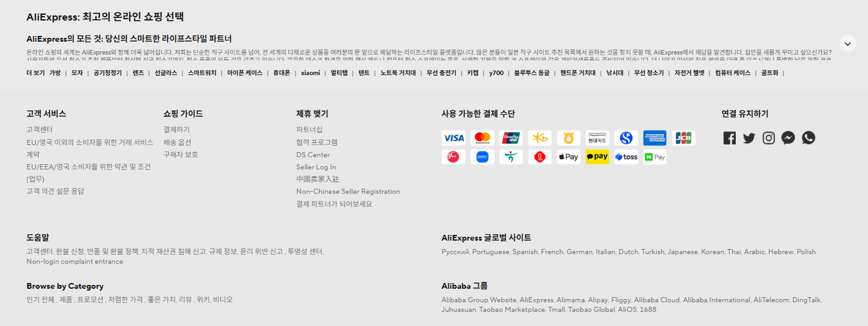
Task: Open 고객센터 under 고객 서비스
Action: click(x=40, y=130)
